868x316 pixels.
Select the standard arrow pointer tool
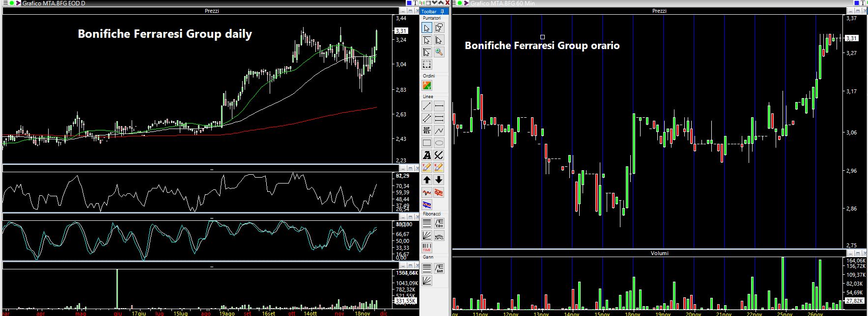[x=426, y=27]
